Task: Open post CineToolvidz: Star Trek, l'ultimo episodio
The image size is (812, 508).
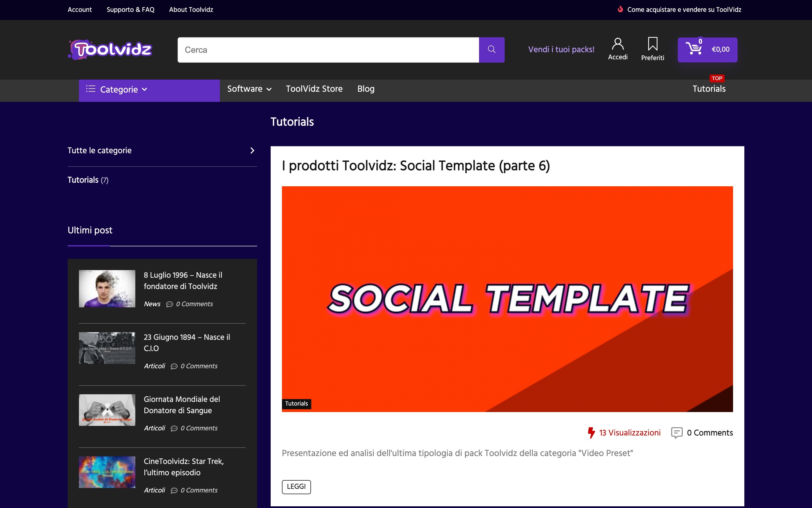Action: 184,467
